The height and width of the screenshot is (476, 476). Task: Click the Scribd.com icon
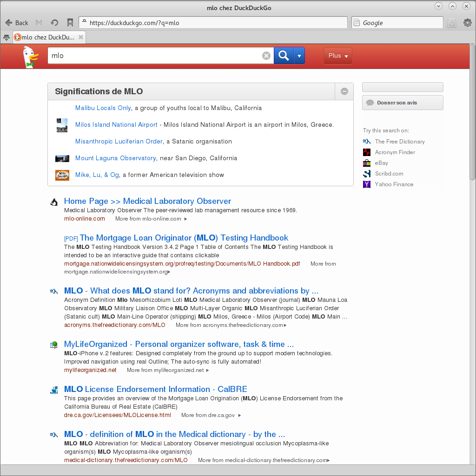[367, 174]
